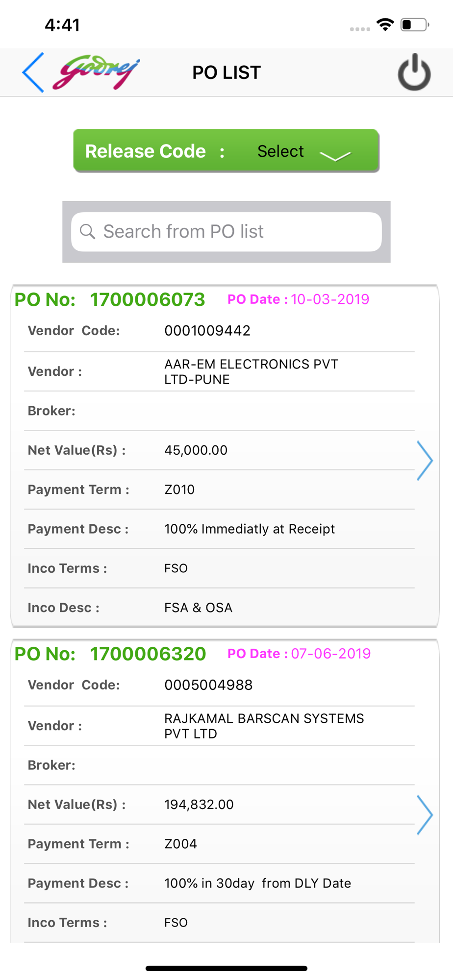Tap the net value 194,832.00 row
Image resolution: width=453 pixels, height=980 pixels.
219,805
